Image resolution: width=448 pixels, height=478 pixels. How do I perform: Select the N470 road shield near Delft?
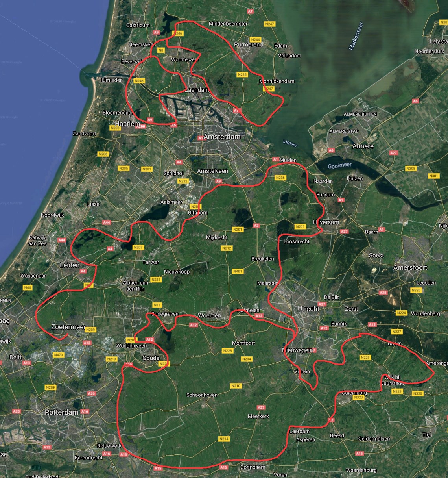58,355
